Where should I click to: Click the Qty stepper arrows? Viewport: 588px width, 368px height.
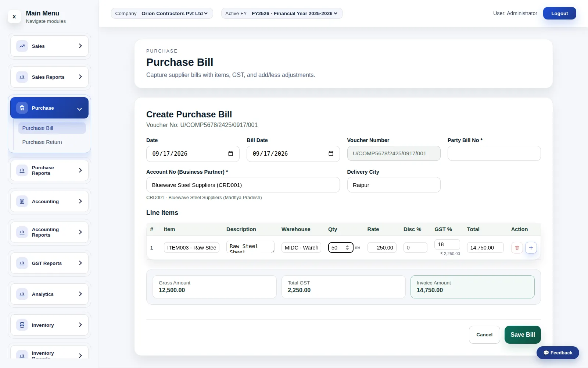click(347, 248)
